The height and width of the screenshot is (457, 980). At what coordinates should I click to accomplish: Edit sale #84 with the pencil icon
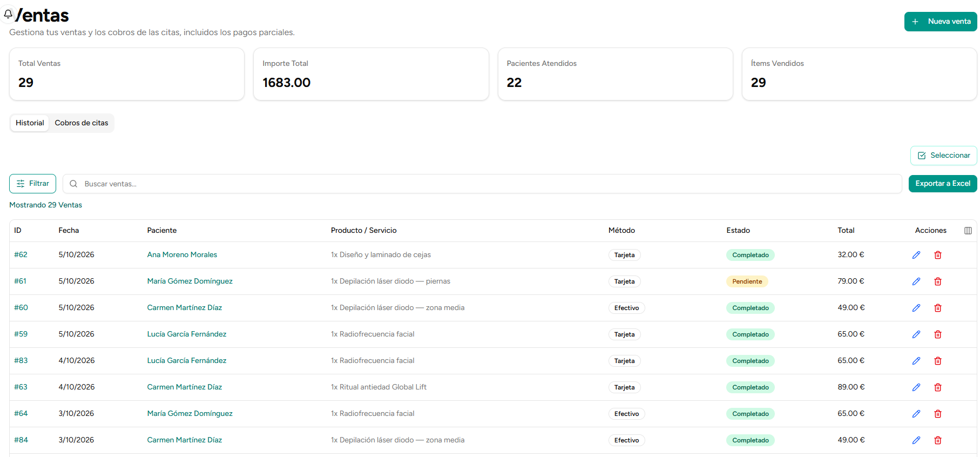click(916, 440)
